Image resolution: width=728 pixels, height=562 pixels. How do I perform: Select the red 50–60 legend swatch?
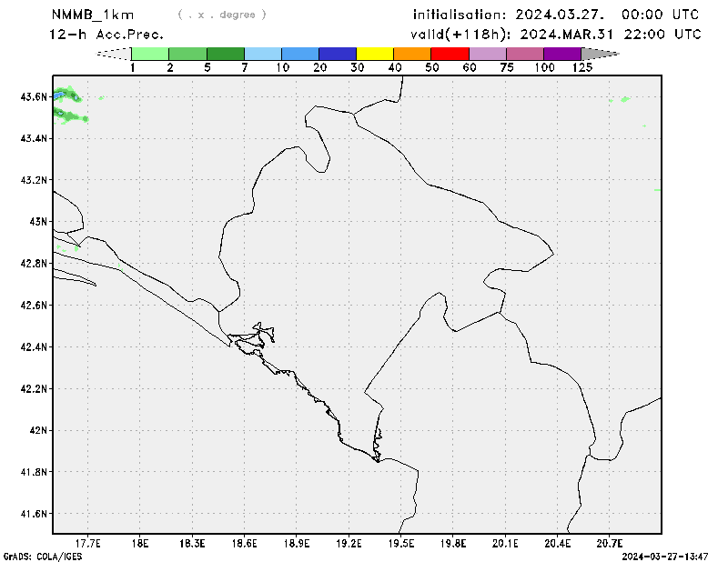pyautogui.click(x=450, y=54)
